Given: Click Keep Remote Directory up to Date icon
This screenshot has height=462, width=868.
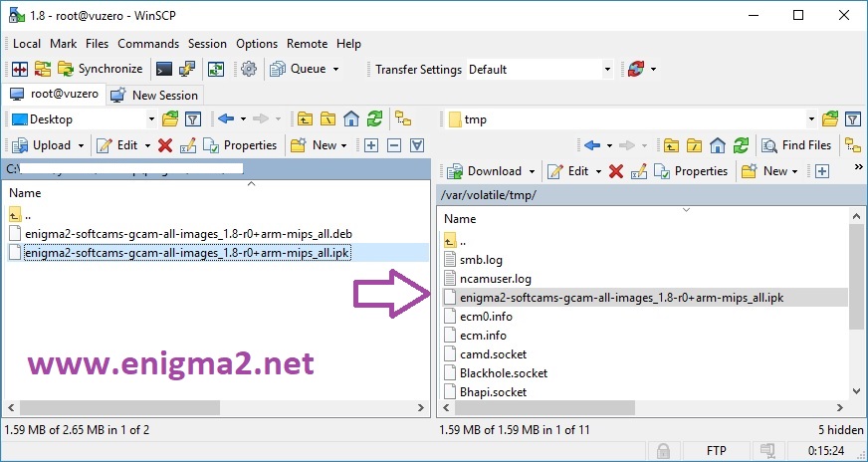Looking at the screenshot, I should (x=216, y=70).
